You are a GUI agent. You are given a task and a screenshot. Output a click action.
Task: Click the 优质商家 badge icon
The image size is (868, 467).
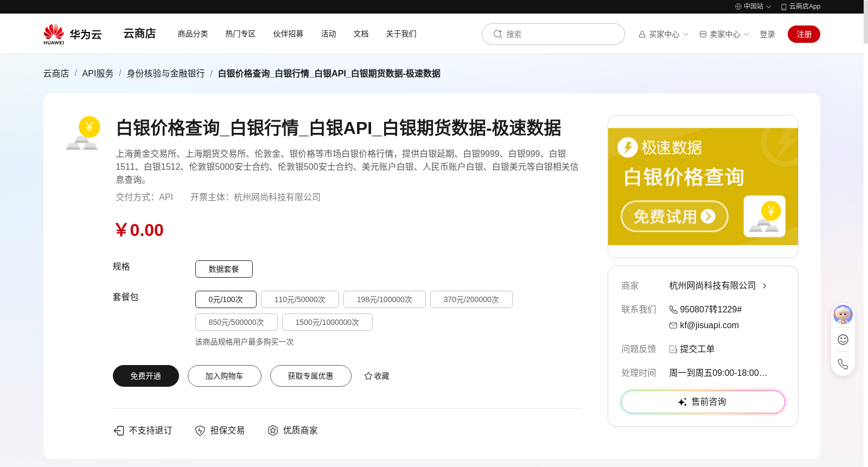(273, 431)
